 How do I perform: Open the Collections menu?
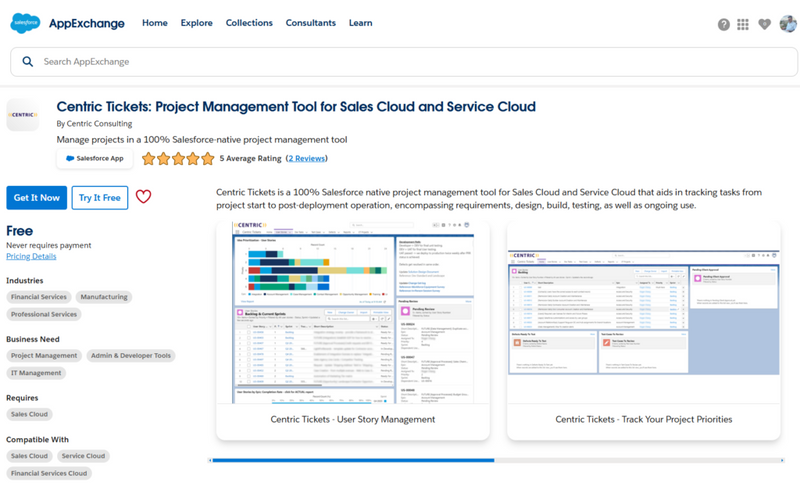tap(249, 23)
